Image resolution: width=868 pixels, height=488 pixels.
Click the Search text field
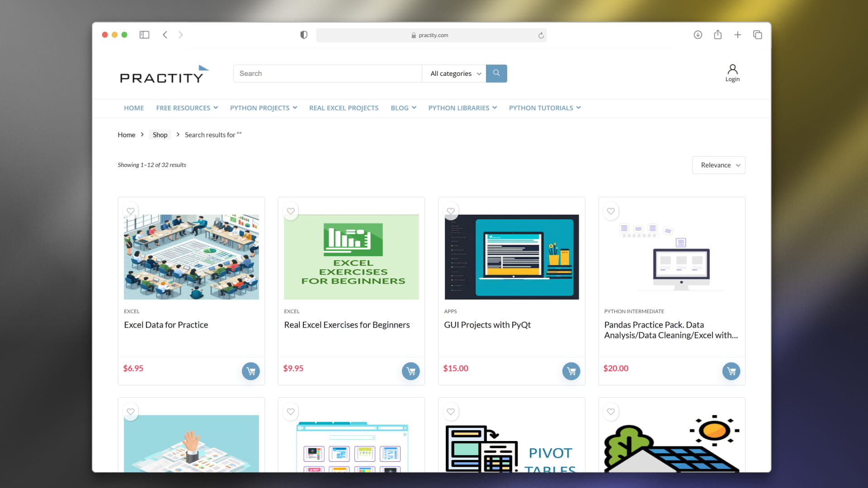point(328,74)
